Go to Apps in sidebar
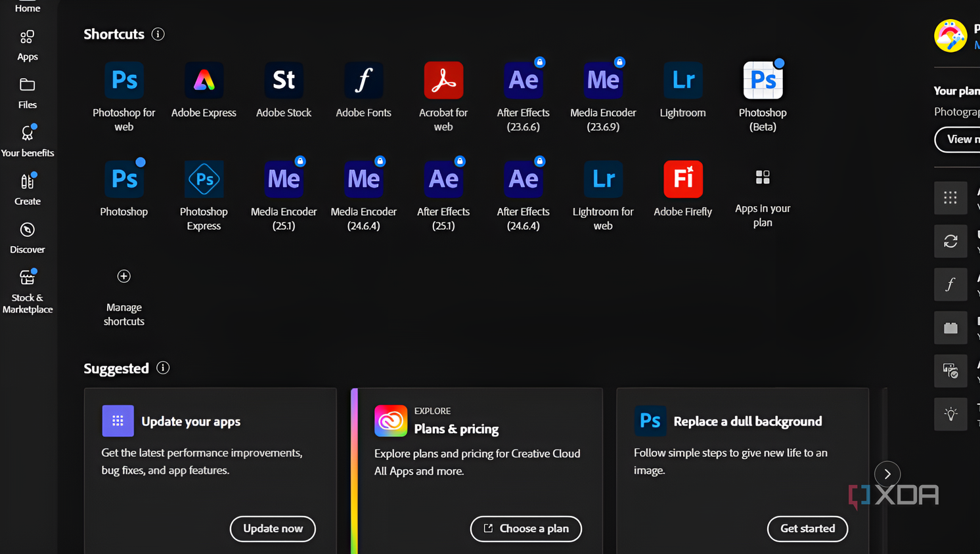This screenshot has height=554, width=980. [28, 45]
